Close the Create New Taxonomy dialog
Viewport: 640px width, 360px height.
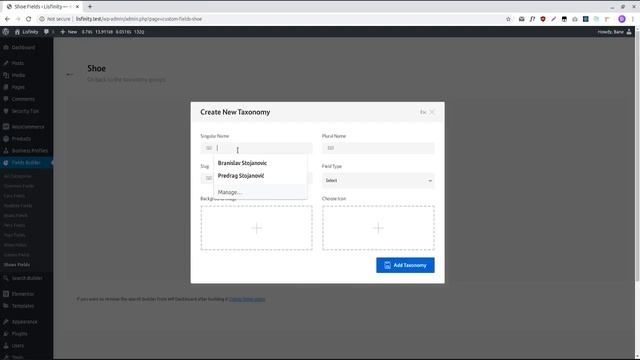click(432, 112)
